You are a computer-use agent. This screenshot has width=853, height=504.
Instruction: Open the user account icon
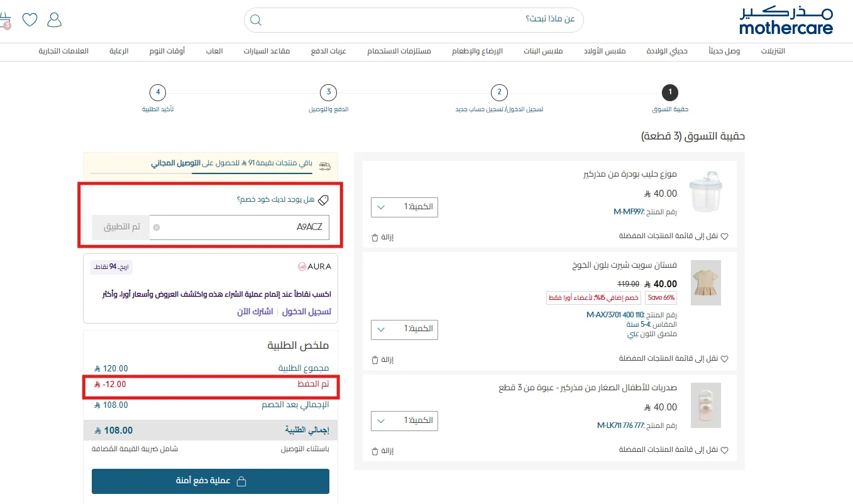point(55,19)
